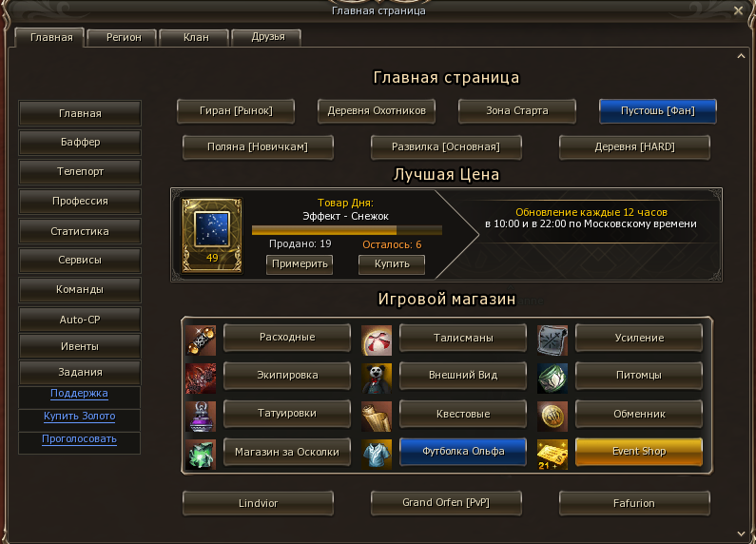Switch to the Регион tab
The height and width of the screenshot is (544, 756).
124,38
